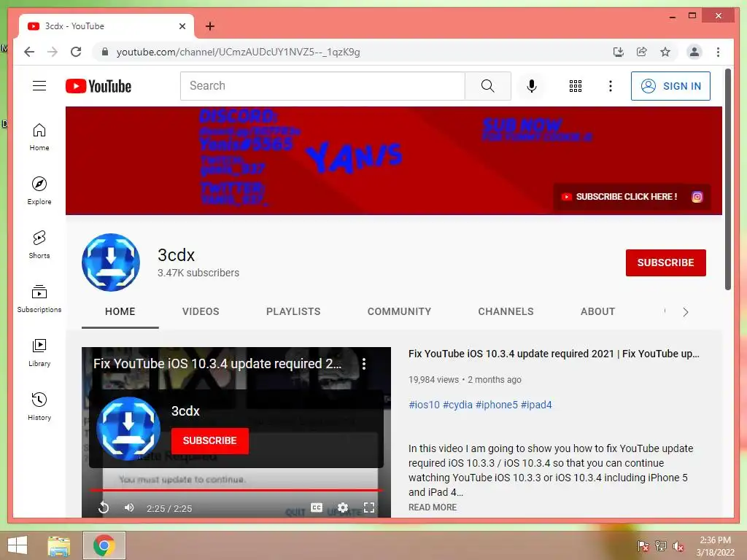Viewport: 747px width, 560px height.
Task: Click the 3.47K subscribers text
Action: [x=198, y=273]
